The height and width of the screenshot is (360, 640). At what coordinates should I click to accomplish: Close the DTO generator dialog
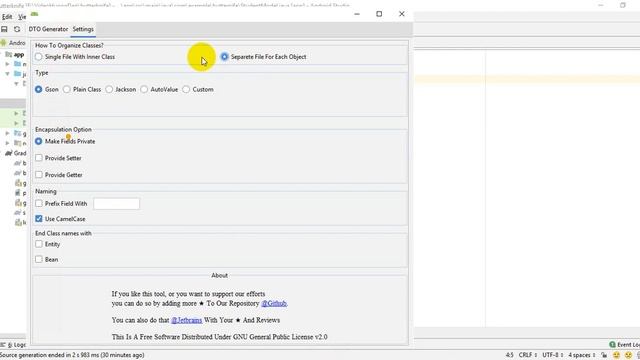pyautogui.click(x=402, y=14)
